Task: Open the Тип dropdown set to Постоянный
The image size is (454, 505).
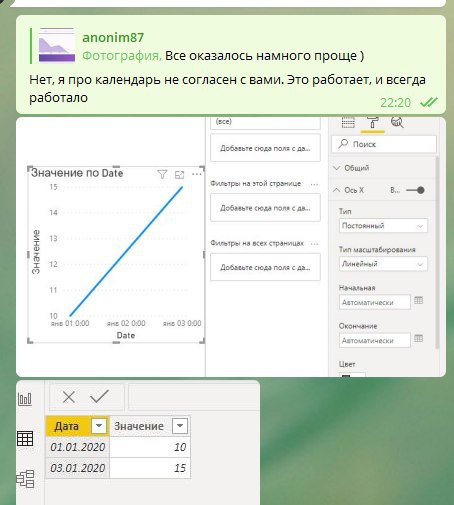Action: pyautogui.click(x=383, y=226)
